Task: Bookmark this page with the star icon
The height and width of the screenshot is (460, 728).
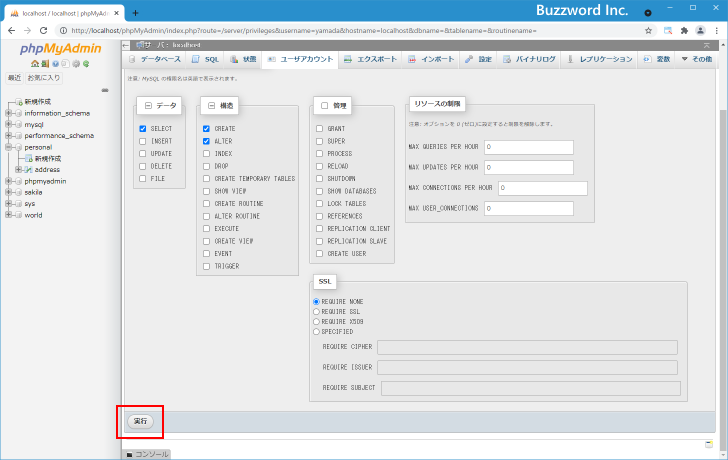Action: [648, 31]
